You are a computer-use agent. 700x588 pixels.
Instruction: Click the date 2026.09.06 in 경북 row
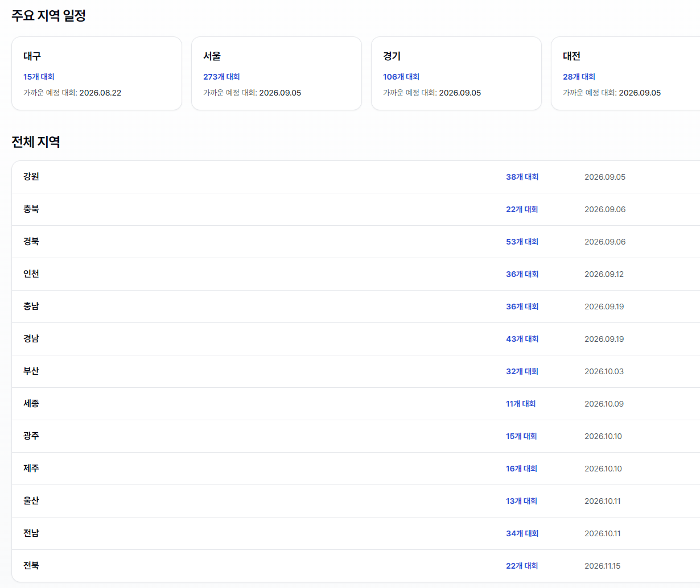[x=605, y=242]
